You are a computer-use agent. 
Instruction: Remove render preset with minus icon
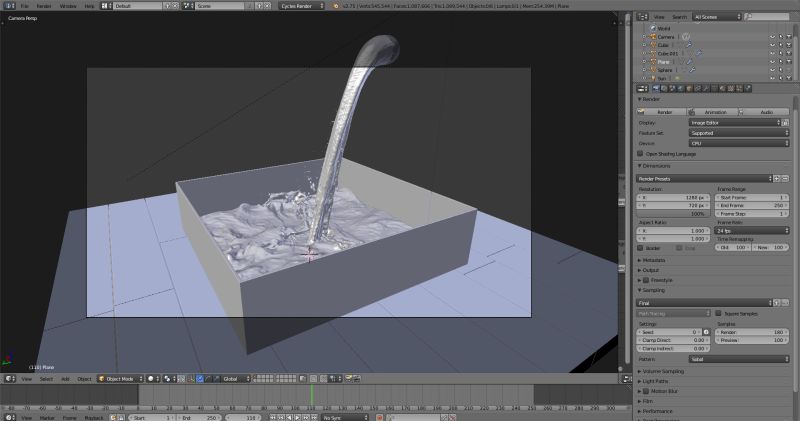click(785, 179)
